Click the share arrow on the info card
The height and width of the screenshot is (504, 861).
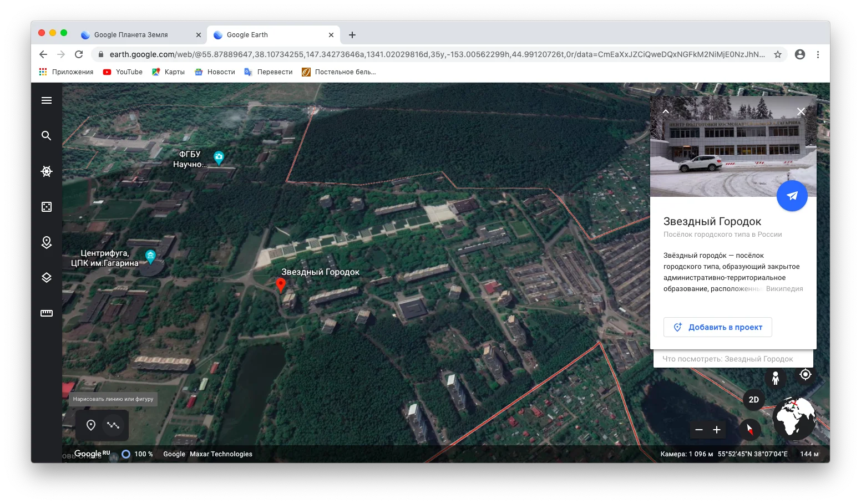click(x=792, y=196)
